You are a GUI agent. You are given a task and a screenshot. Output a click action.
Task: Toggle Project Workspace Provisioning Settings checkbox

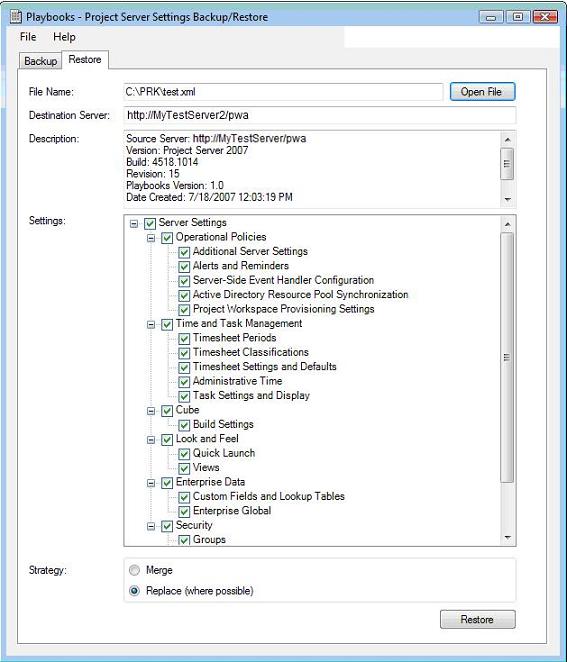(x=184, y=310)
